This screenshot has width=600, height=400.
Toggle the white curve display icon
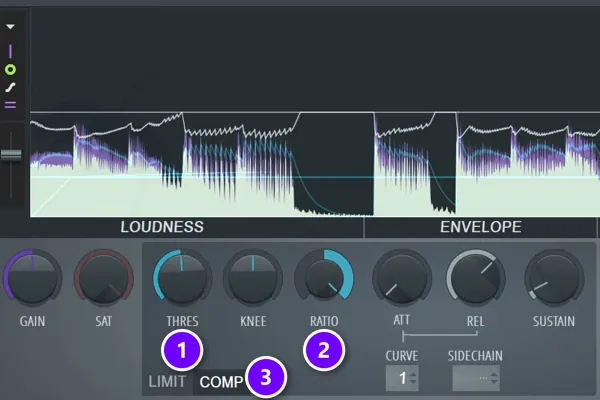(10, 88)
